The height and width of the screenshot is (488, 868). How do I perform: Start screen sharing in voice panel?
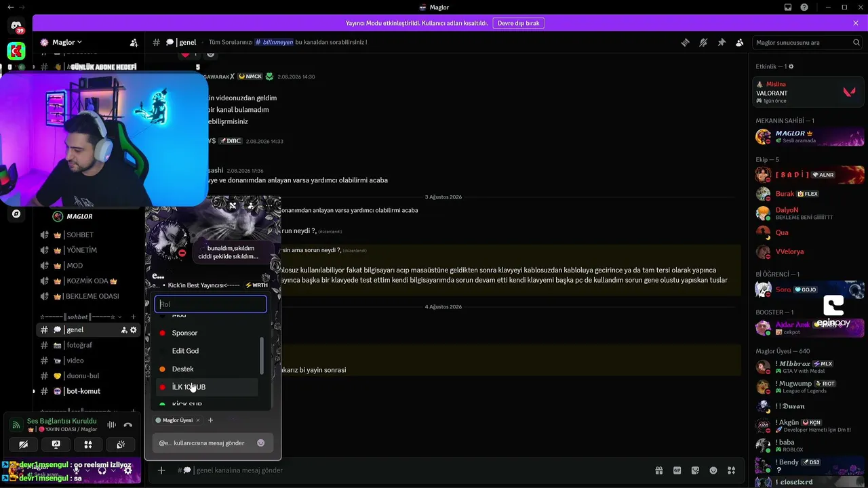coord(56,445)
